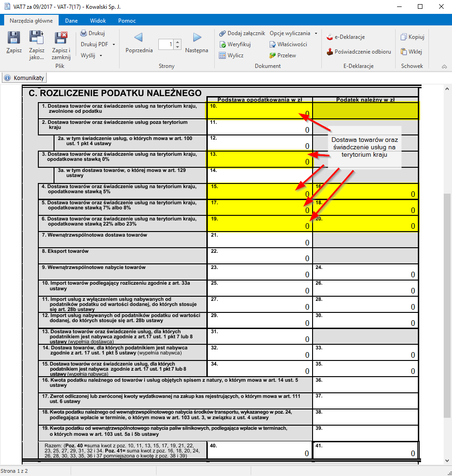Screen dimensions: 452x476
Task: Click the vertical scrollbar of the form
Action: pyautogui.click(x=447, y=277)
